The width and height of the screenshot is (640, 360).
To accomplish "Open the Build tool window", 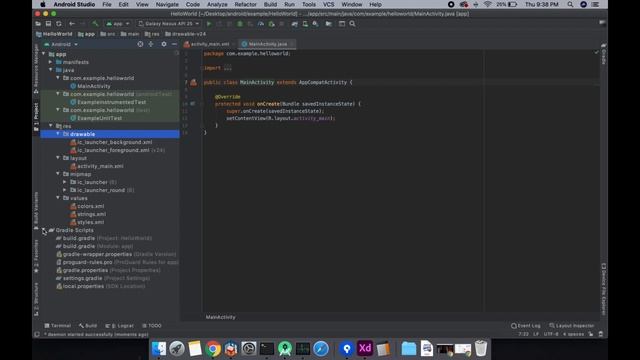I will pyautogui.click(x=88, y=326).
